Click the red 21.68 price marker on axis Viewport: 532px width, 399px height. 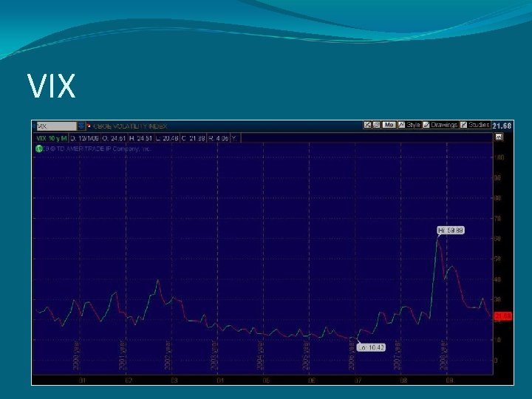tap(503, 316)
